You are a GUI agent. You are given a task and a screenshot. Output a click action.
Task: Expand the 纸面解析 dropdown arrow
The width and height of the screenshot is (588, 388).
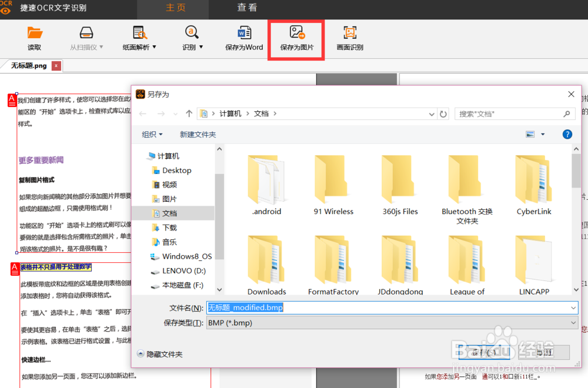click(x=154, y=47)
